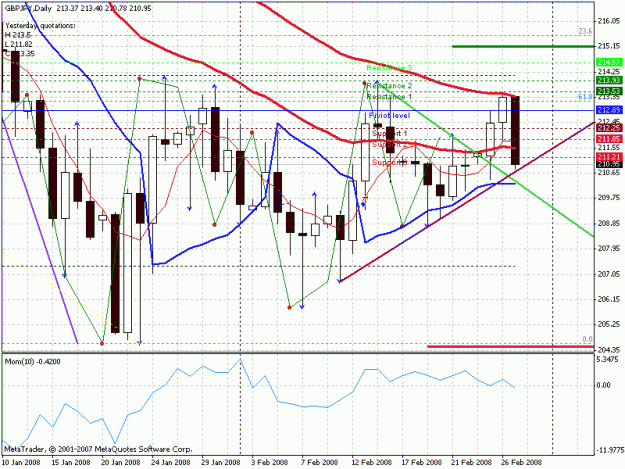Click the 215.15 price axis value
Screen dimensions: 625x469
coord(609,46)
